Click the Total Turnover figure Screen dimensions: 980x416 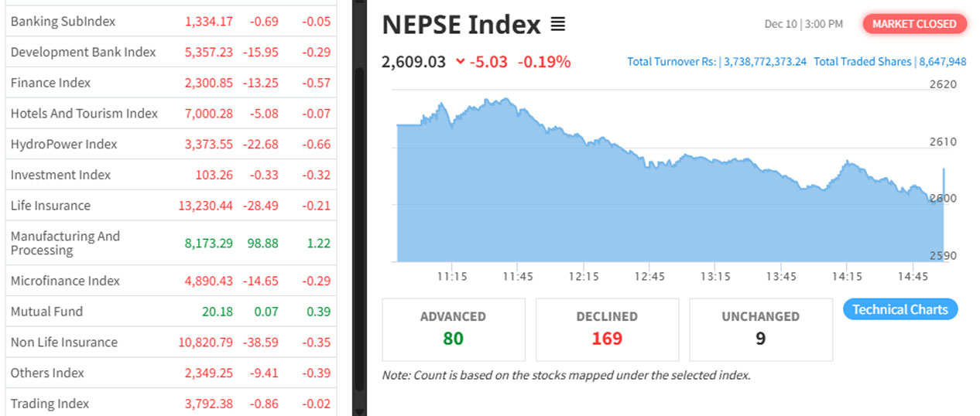click(765, 62)
